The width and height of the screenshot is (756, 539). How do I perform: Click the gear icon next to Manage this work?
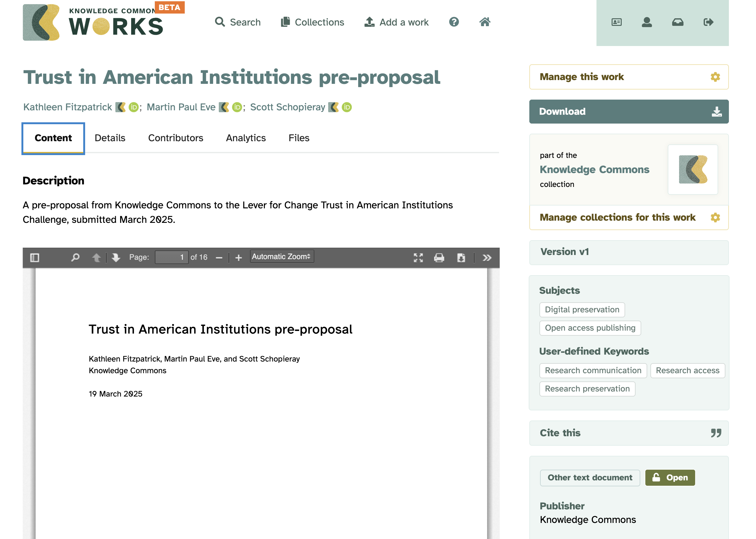click(715, 77)
